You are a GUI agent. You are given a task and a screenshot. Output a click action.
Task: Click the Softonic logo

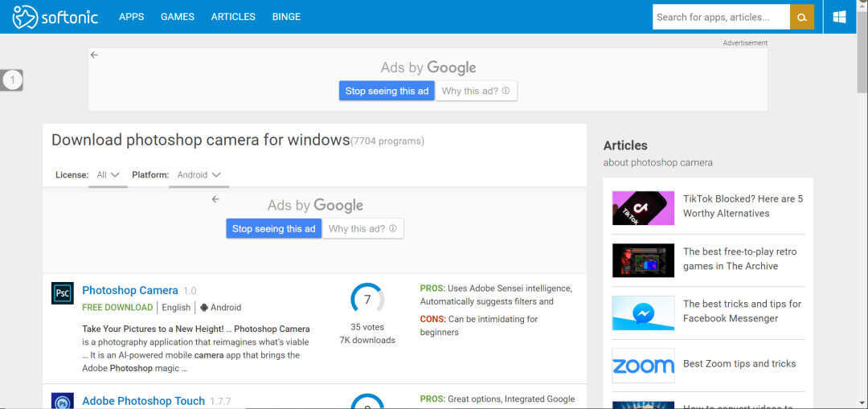(x=55, y=17)
